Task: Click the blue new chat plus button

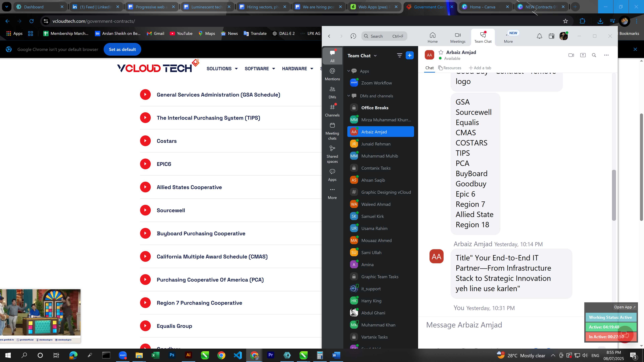Action: pyautogui.click(x=410, y=55)
